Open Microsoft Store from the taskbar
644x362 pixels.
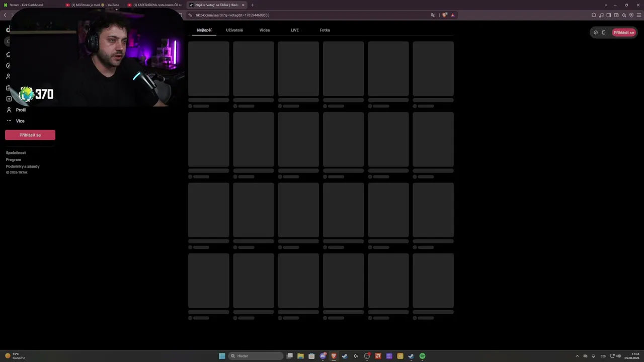point(311,356)
